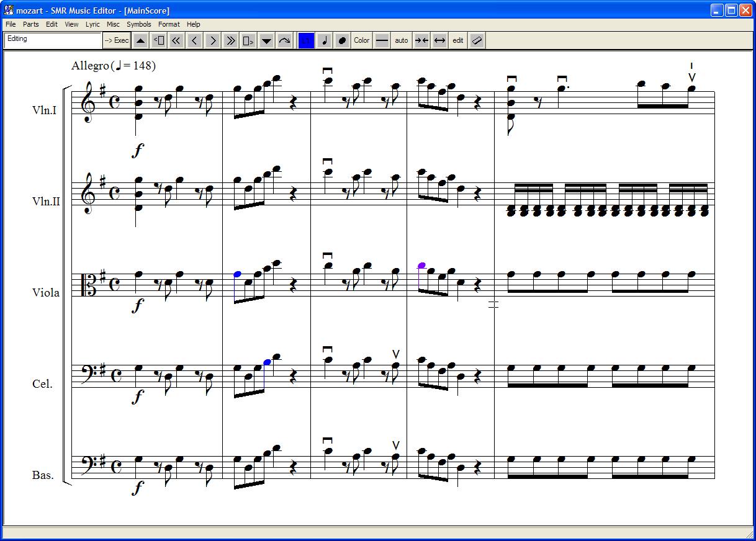The image size is (756, 541).
Task: Select the quarter note tool
Action: click(324, 40)
